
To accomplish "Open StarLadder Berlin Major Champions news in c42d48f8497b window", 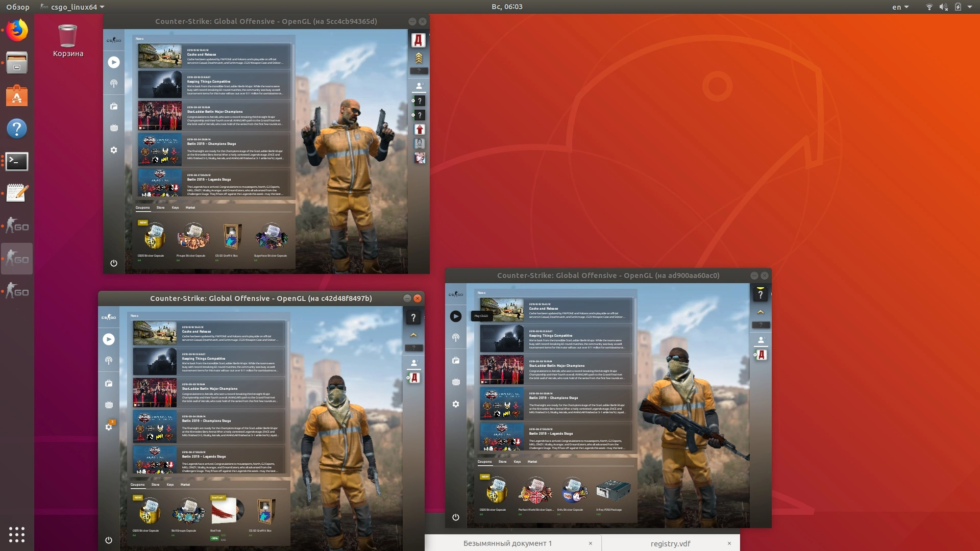I will (209, 392).
